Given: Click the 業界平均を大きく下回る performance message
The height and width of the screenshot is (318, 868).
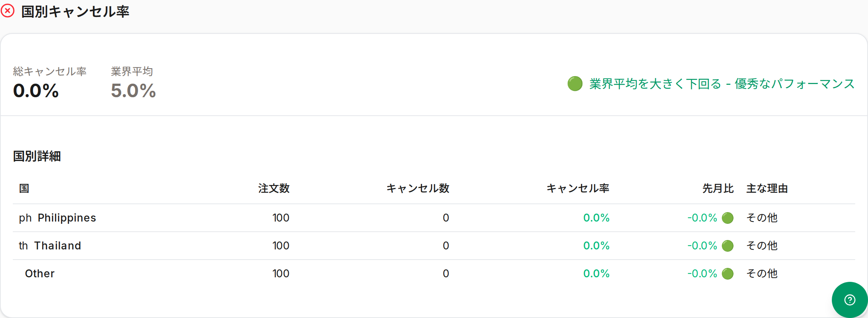Looking at the screenshot, I should pos(722,84).
